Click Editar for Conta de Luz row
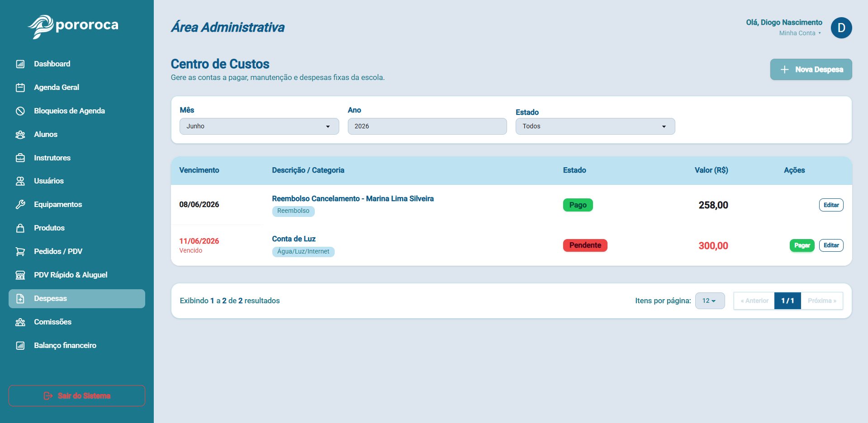The width and height of the screenshot is (868, 423). [831, 245]
